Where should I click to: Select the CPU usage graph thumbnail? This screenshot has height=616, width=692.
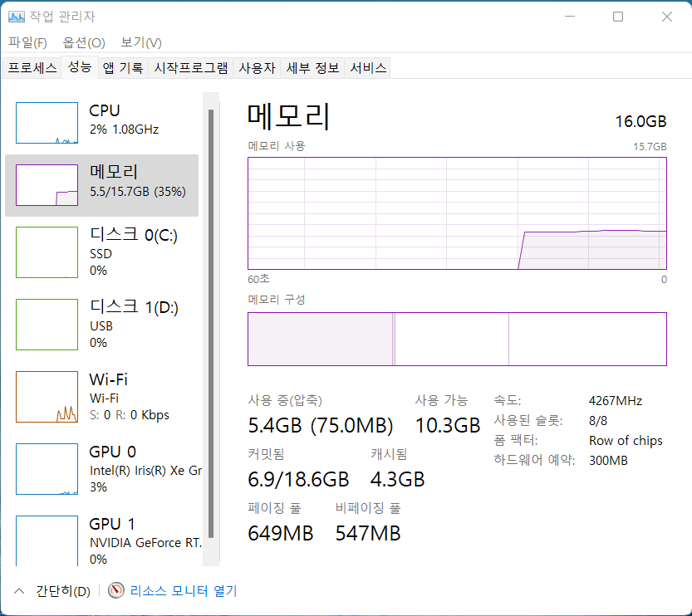pos(47,123)
